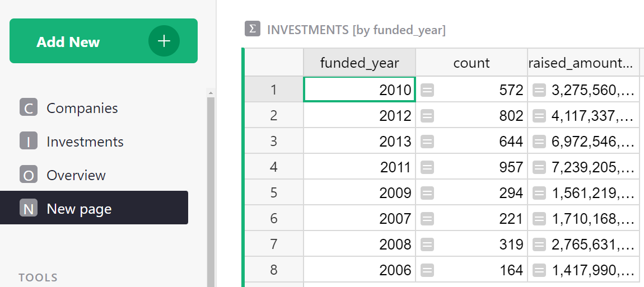Click the Companies page C icon
This screenshot has width=644, height=287.
[x=29, y=107]
